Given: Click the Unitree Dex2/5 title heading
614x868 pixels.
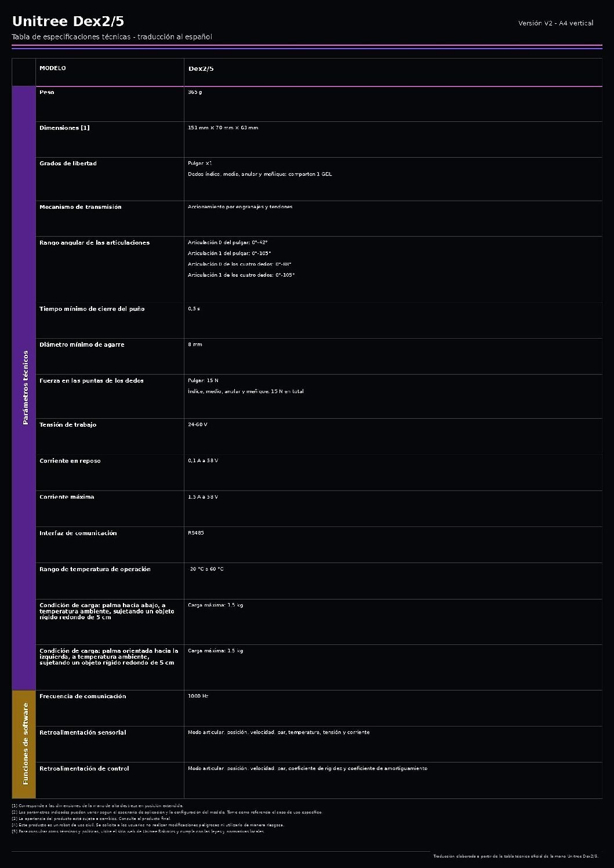Looking at the screenshot, I should 68,21.
